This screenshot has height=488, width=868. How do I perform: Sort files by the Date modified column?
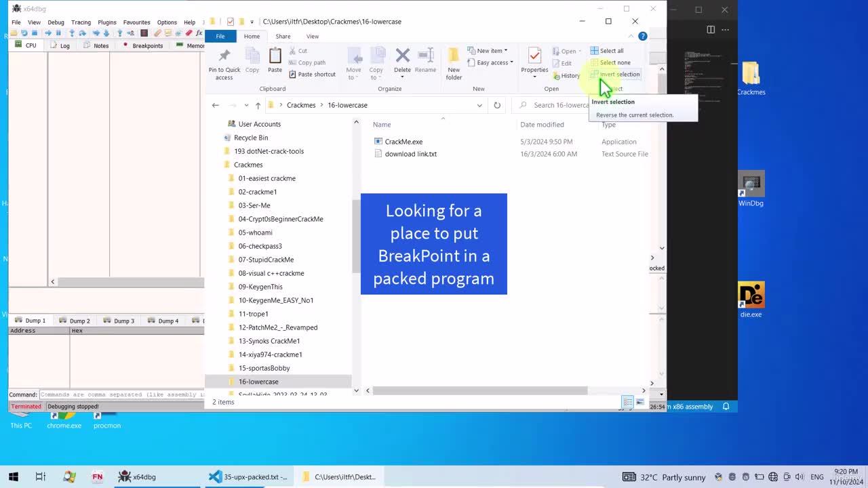pos(542,125)
